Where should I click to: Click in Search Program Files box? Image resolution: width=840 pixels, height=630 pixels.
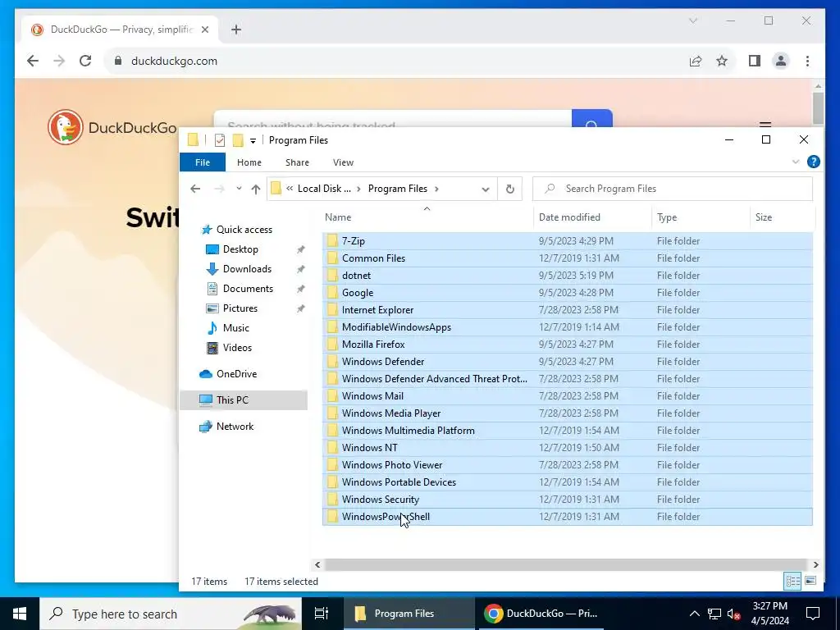coord(673,189)
